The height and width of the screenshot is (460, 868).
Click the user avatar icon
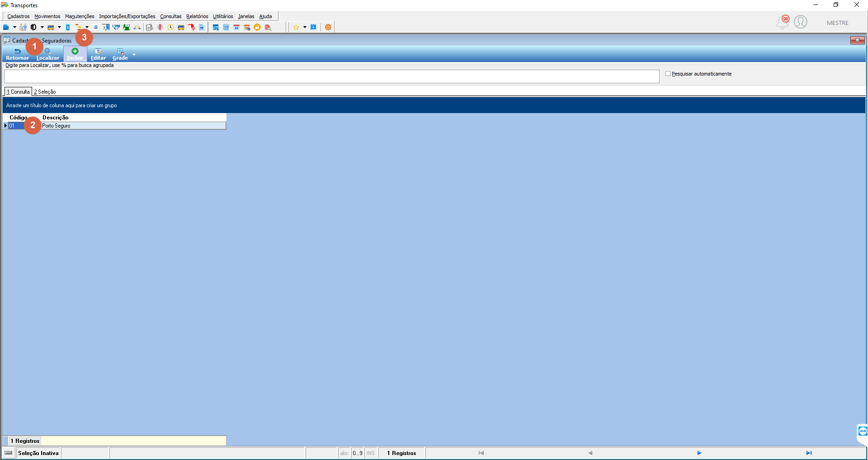click(x=801, y=22)
